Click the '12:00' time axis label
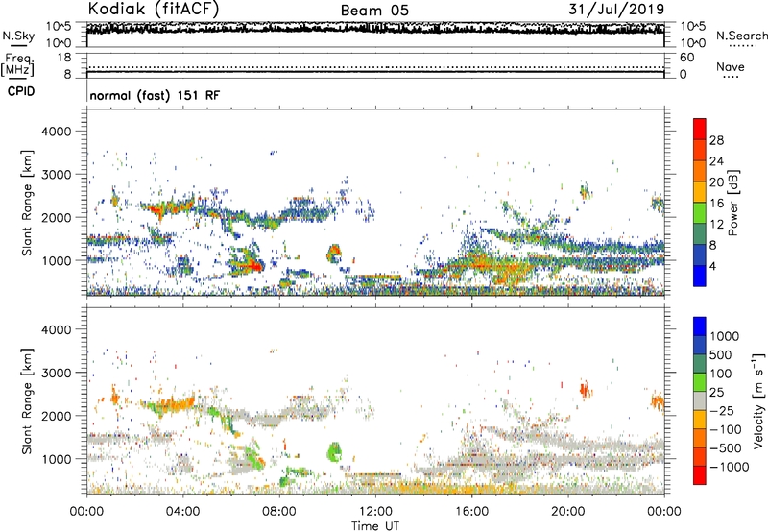 [375, 512]
